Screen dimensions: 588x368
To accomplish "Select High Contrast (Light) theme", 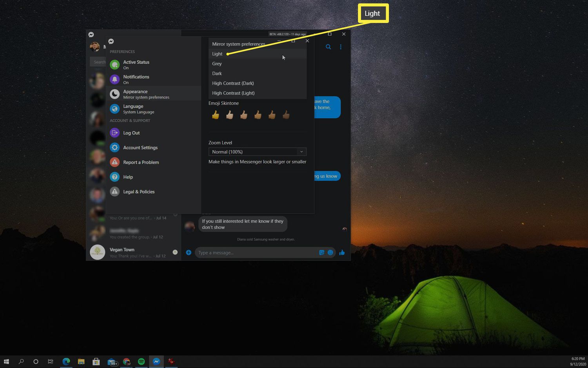I will 258,93.
